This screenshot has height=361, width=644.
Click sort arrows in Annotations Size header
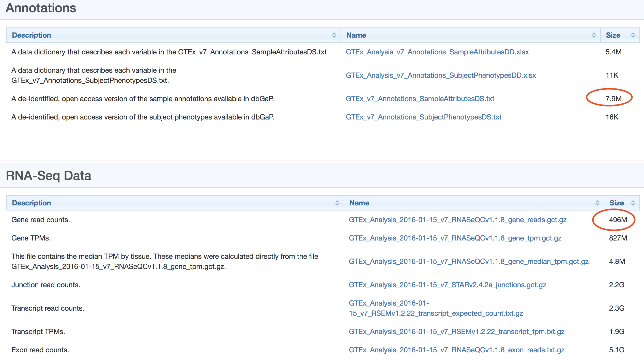[633, 35]
